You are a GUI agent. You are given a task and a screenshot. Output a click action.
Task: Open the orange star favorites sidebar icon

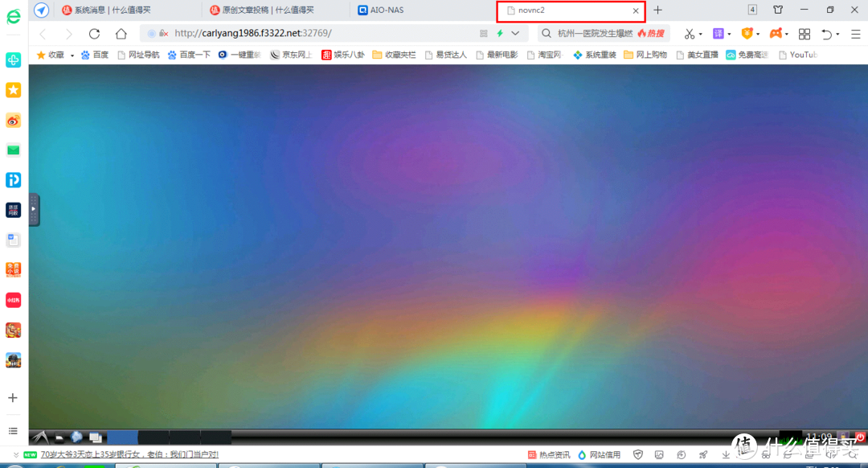[14, 90]
